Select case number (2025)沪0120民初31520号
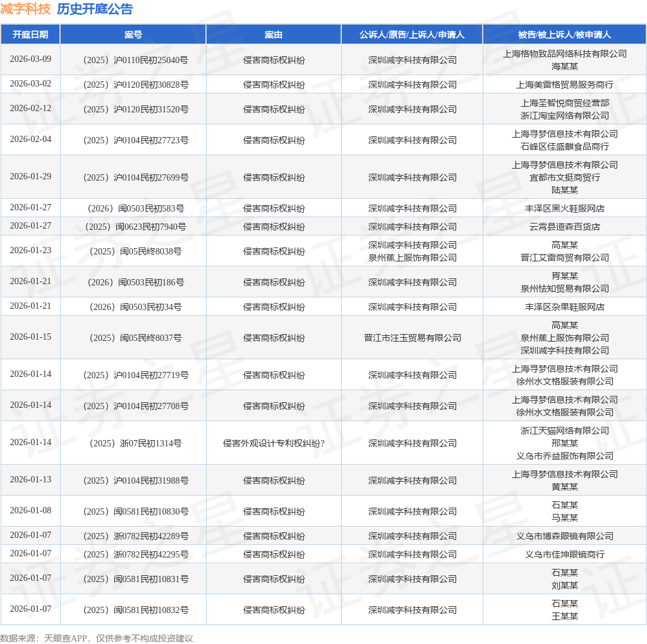The image size is (647, 644). 136,109
